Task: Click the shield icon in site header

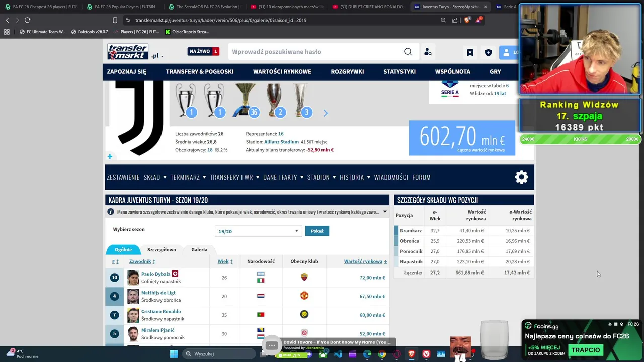Action: [x=488, y=52]
